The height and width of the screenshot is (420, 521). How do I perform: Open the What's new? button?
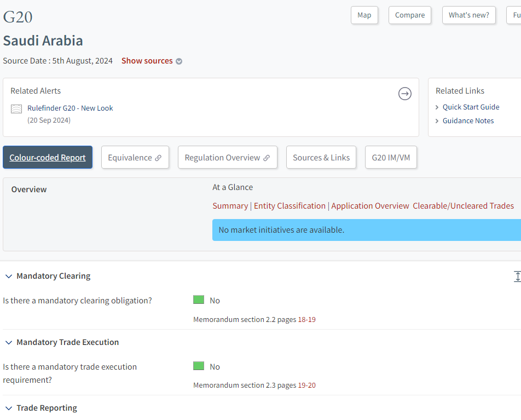468,15
